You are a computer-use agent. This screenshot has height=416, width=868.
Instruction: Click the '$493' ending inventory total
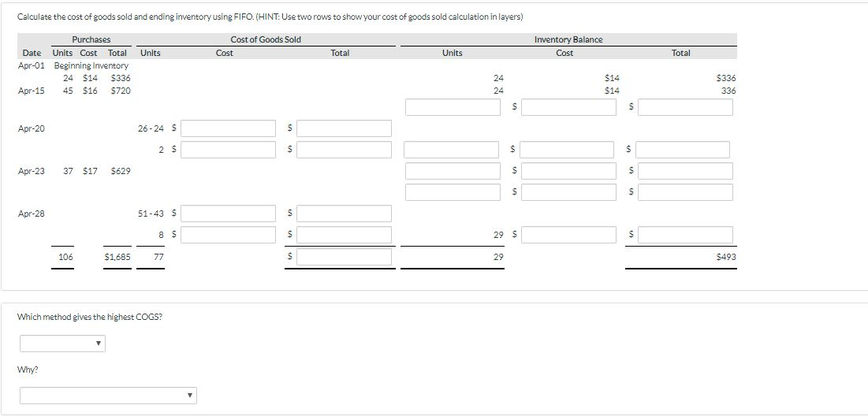point(726,257)
